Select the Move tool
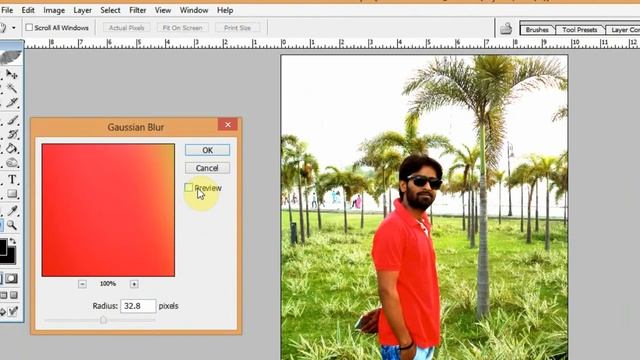Screen dimensions: 640x360 tap(12, 74)
